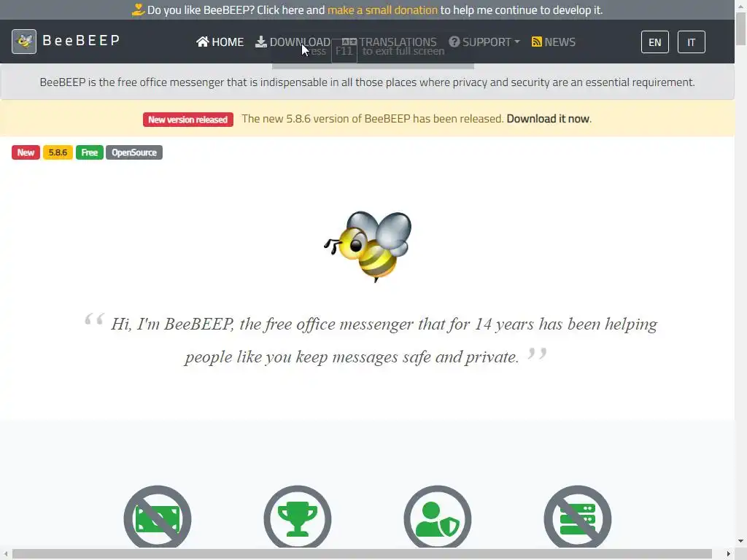Click the crossed-out money icon
The width and height of the screenshot is (747, 560).
click(158, 518)
